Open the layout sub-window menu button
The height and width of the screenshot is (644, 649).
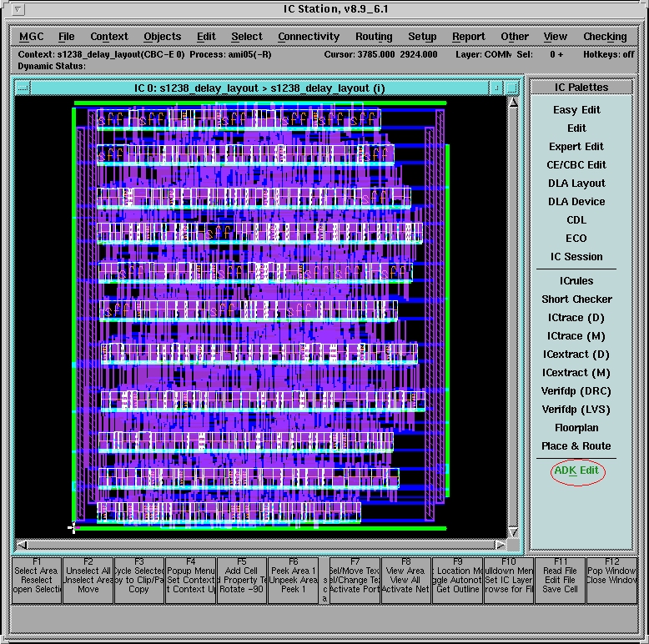[x=22, y=88]
